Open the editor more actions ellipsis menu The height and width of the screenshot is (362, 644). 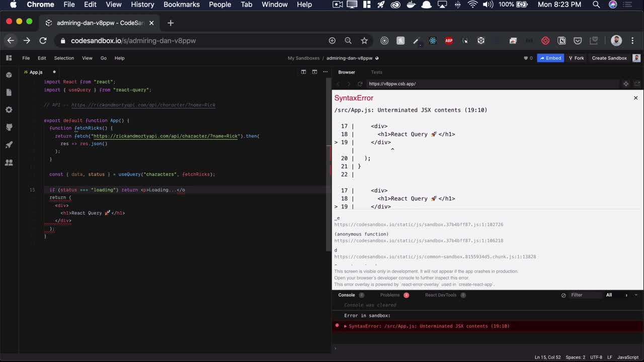(x=325, y=72)
